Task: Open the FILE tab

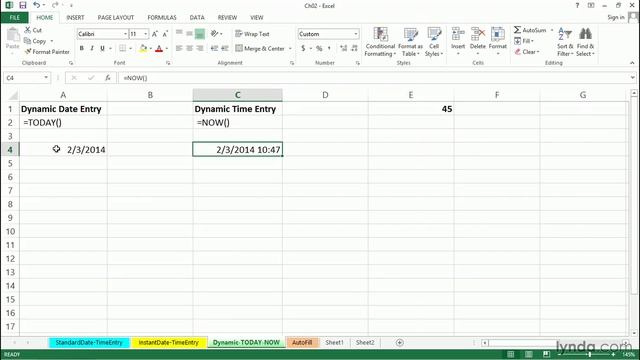Action: pos(14,18)
